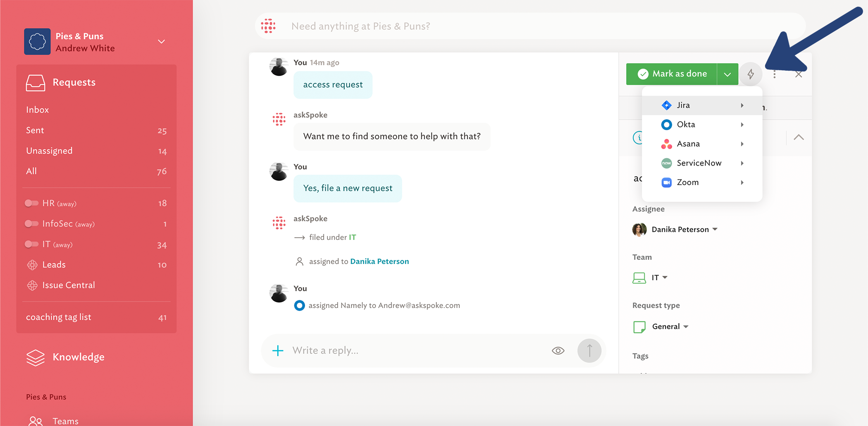
Task: Click the Asana three-dot logo icon
Action: 666,144
